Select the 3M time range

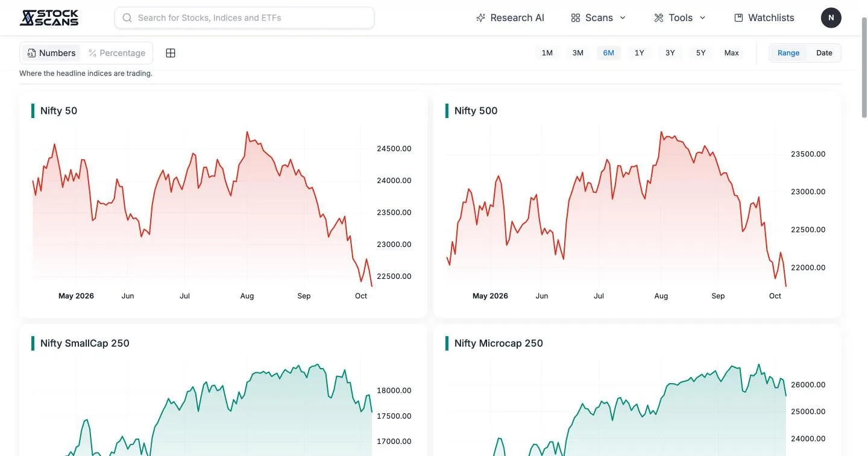pyautogui.click(x=578, y=53)
